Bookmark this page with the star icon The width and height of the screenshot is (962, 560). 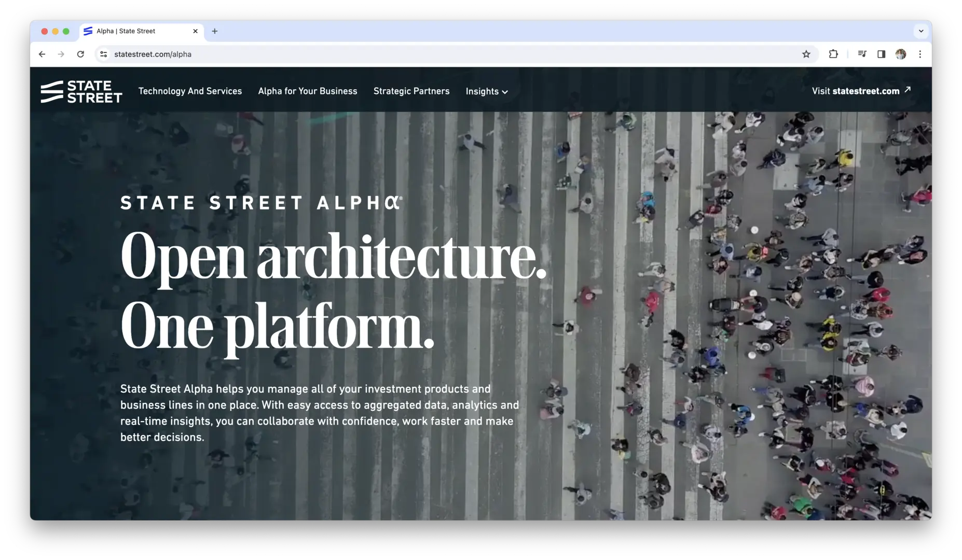(806, 54)
